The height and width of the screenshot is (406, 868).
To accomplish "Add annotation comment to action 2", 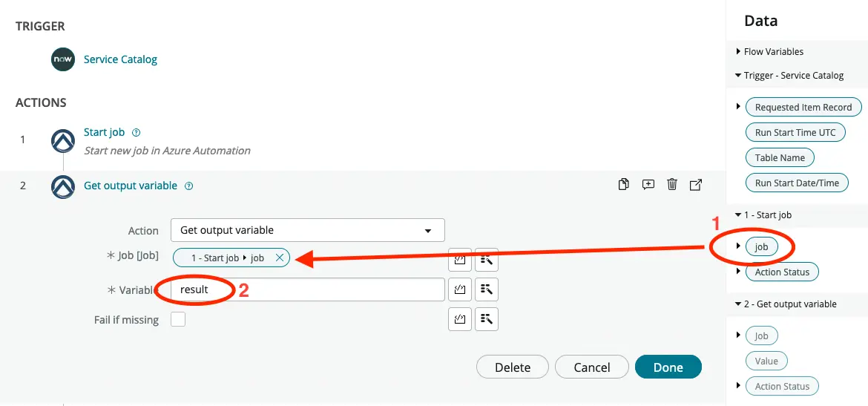I will tap(648, 185).
